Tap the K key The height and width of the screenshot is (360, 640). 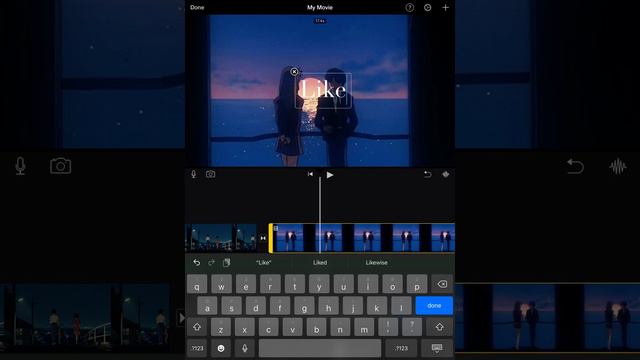pos(377,305)
